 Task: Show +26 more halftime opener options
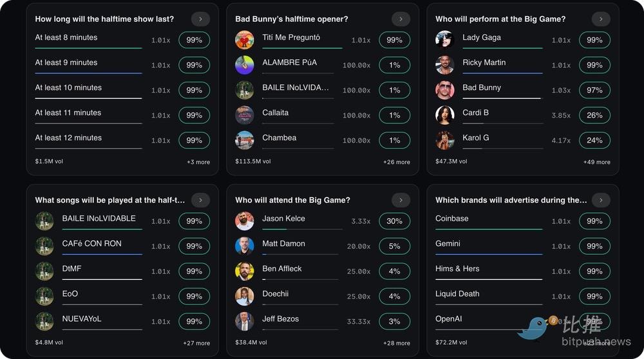(x=396, y=162)
